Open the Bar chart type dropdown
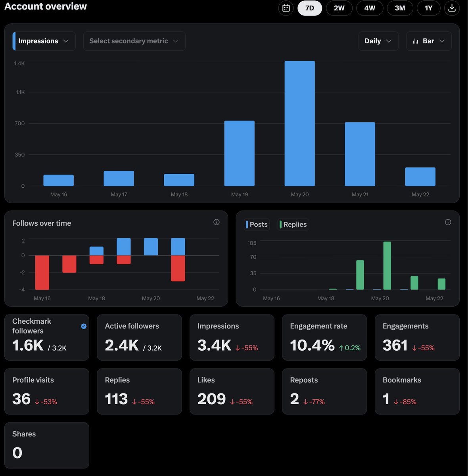The image size is (468, 476). tap(429, 41)
